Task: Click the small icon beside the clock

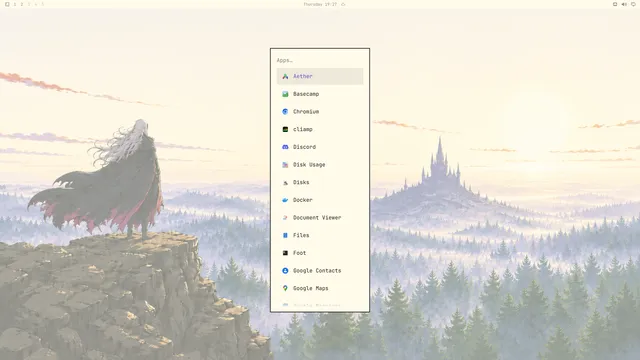Action: [x=343, y=4]
